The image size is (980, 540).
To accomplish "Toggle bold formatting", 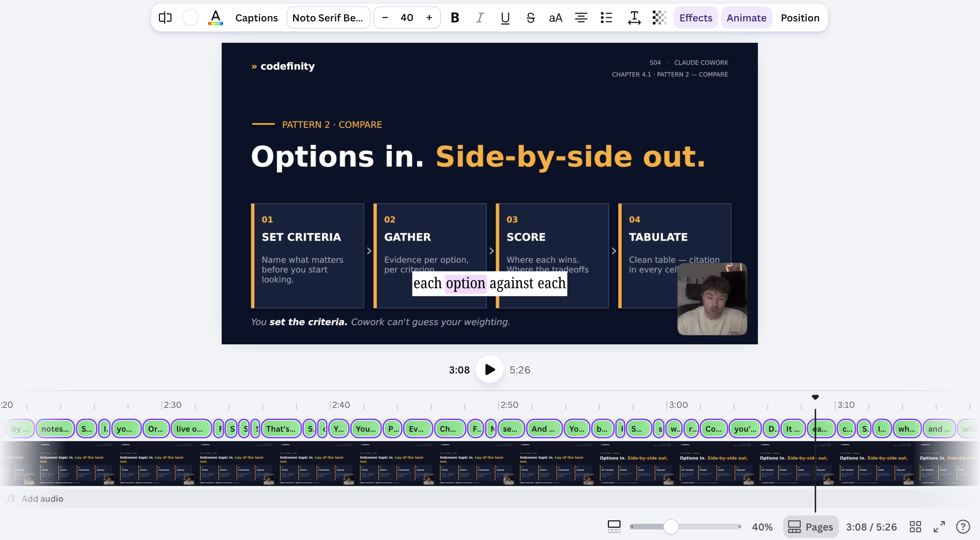I will [455, 18].
